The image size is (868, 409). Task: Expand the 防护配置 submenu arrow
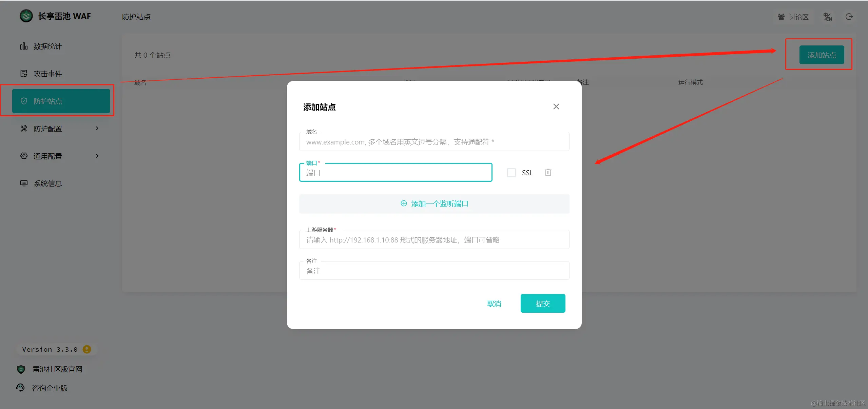tap(97, 128)
